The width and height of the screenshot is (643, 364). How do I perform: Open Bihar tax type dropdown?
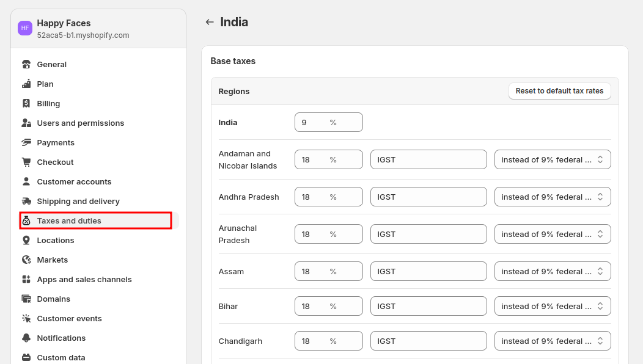553,306
